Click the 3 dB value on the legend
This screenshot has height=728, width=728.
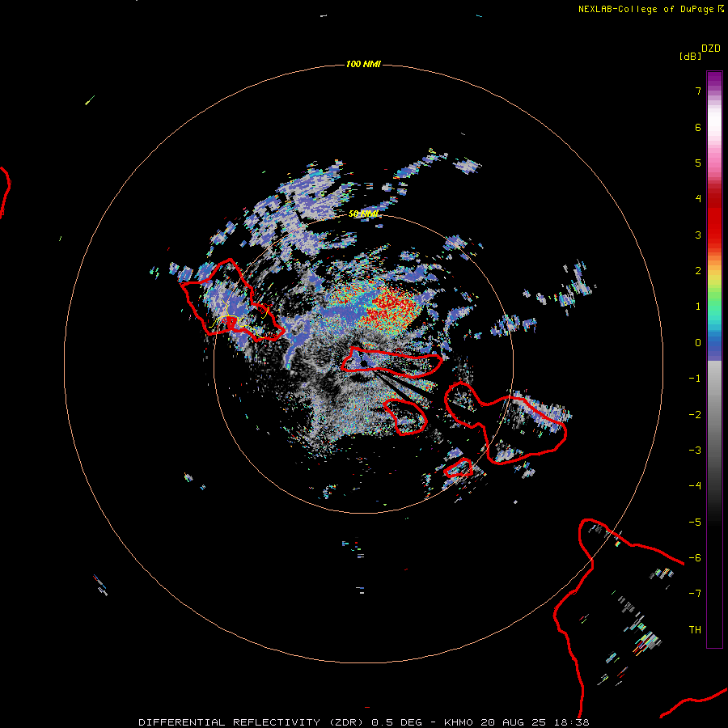pos(698,235)
